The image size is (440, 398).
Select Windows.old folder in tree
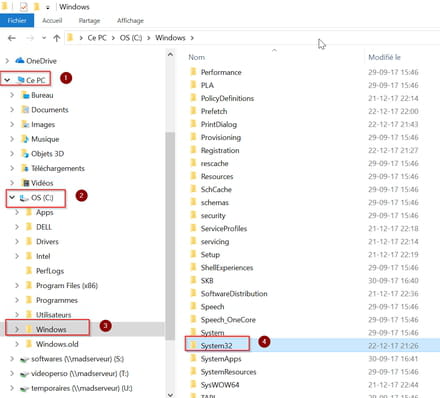(57, 344)
